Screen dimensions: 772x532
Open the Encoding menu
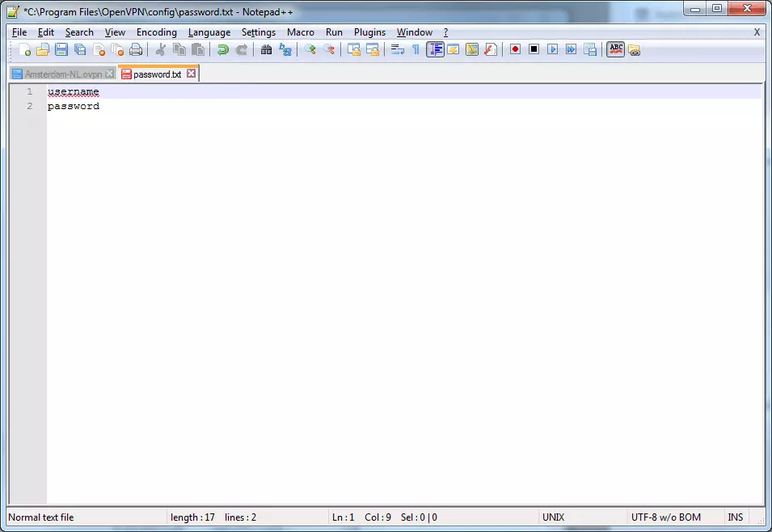[x=156, y=32]
